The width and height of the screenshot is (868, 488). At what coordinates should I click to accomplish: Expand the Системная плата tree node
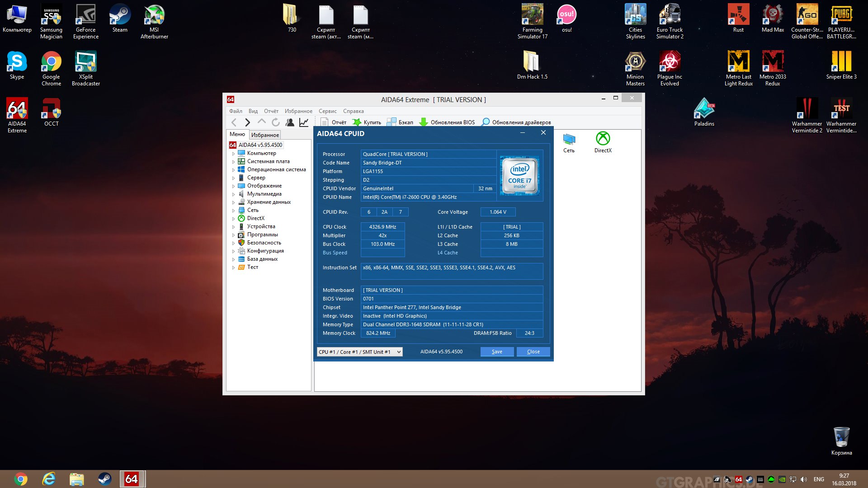pos(233,162)
